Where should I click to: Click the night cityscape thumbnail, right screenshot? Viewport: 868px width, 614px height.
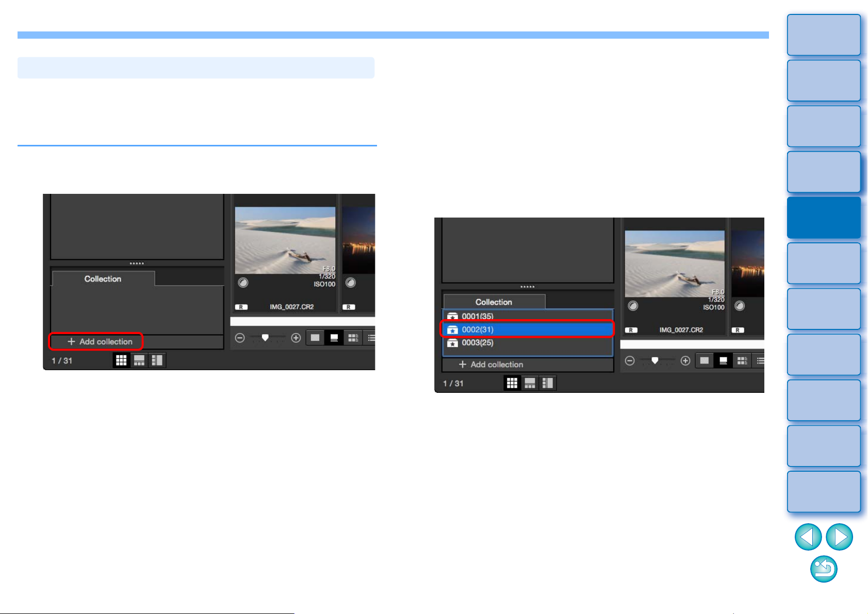(748, 263)
